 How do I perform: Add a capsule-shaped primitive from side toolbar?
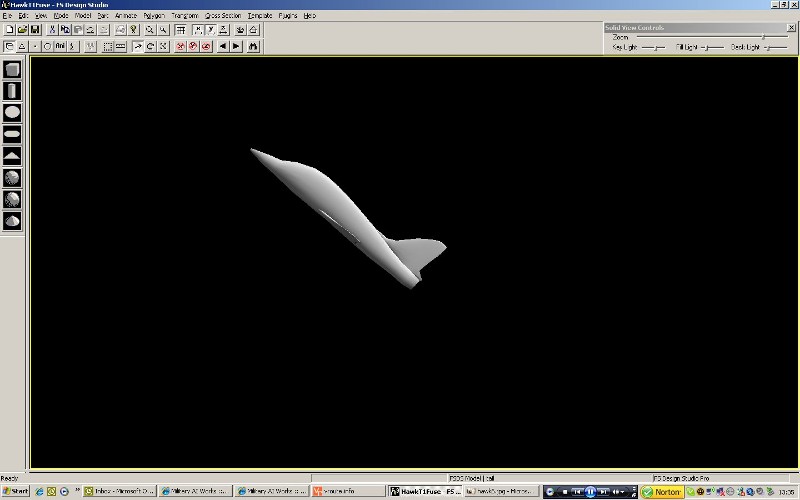click(x=12, y=134)
